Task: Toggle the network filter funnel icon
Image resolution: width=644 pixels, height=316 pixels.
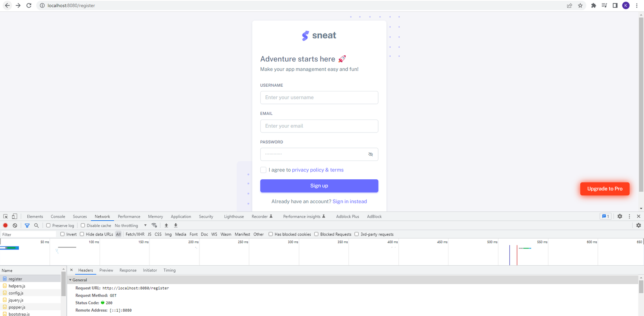Action: point(27,225)
